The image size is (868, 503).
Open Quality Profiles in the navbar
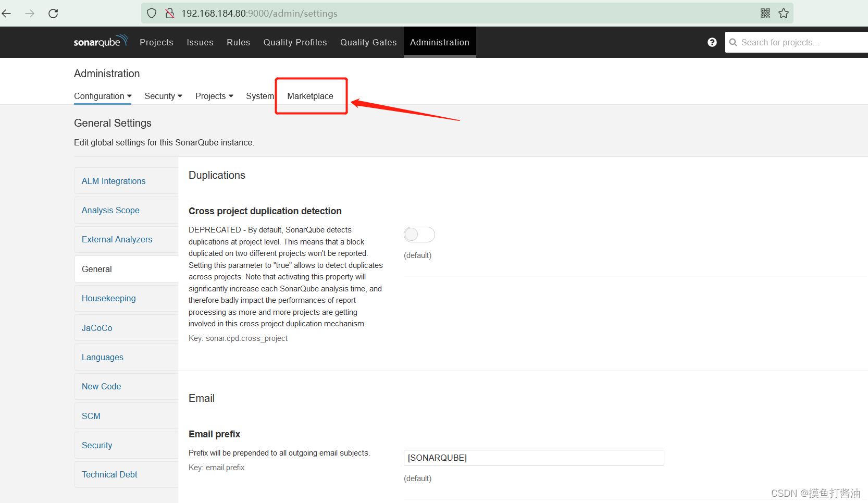click(295, 42)
